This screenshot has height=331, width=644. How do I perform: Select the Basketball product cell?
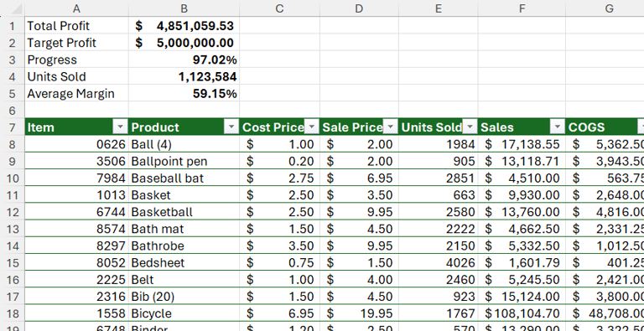[x=184, y=212]
